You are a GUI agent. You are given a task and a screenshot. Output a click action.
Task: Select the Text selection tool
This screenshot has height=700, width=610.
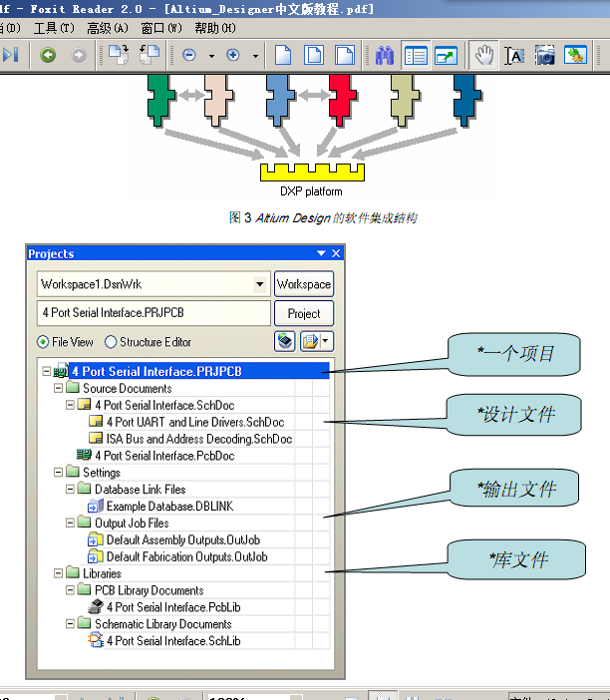514,56
